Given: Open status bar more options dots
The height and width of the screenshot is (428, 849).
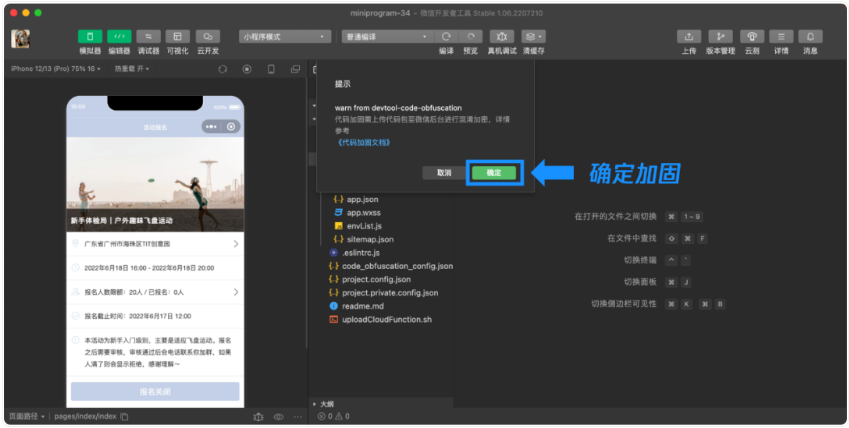Looking at the screenshot, I should click(298, 417).
